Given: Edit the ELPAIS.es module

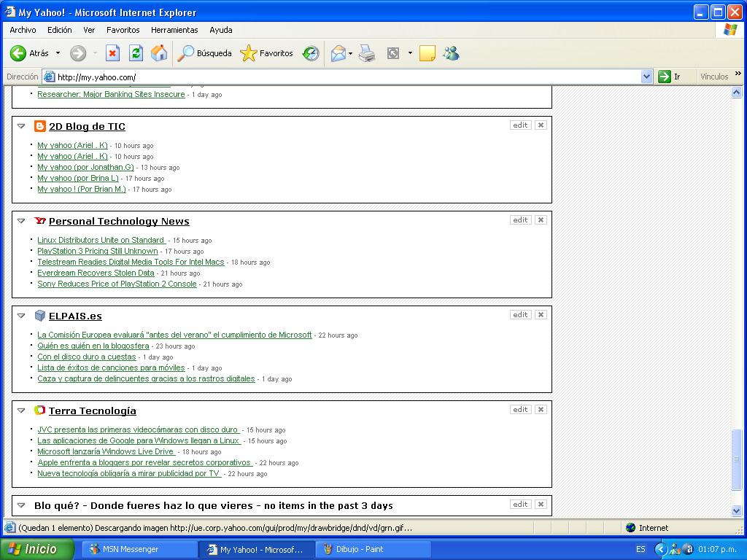Looking at the screenshot, I should point(520,315).
